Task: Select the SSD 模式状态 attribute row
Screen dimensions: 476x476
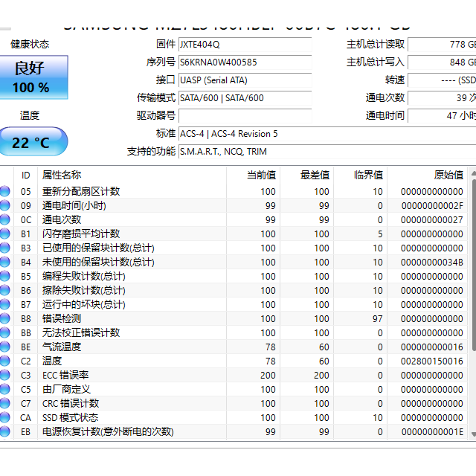Action: pos(234,417)
